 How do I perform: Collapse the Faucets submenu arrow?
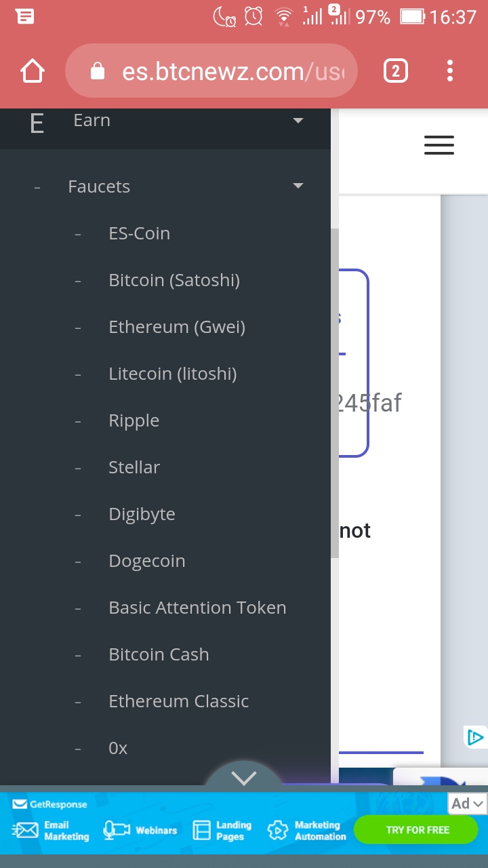(298, 186)
